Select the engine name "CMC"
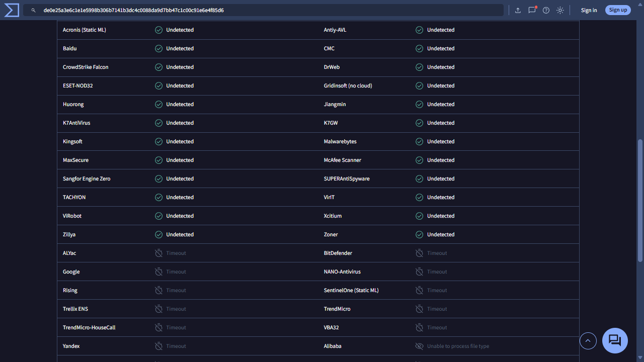 329,49
